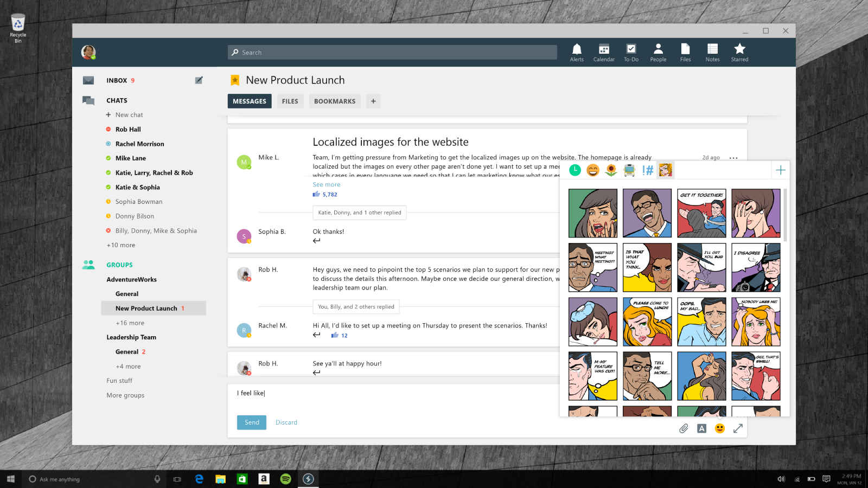Toggle the star on New Product Launch

coord(235,80)
